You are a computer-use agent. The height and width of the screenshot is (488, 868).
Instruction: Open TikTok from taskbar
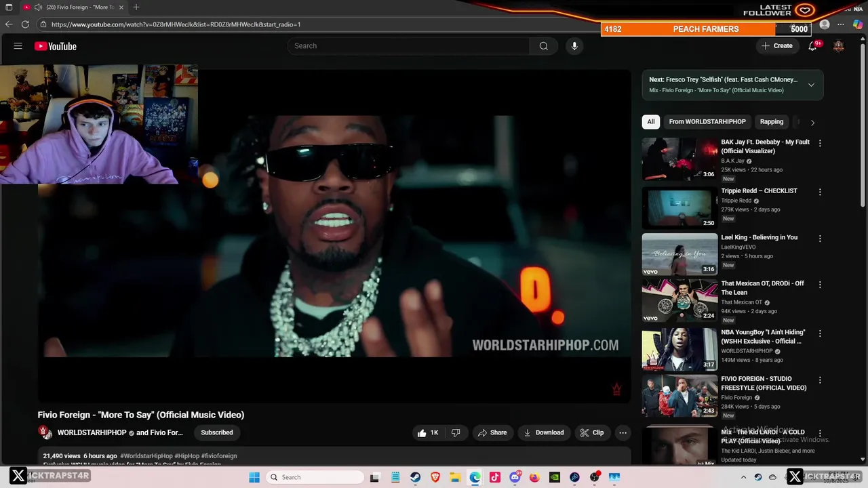click(495, 477)
